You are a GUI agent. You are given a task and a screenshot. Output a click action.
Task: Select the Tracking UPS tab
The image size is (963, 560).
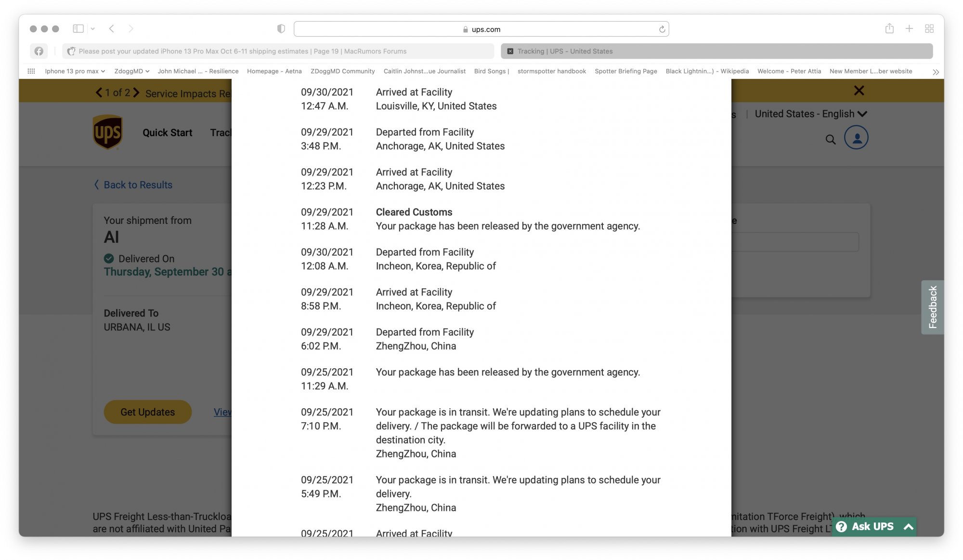coord(716,51)
